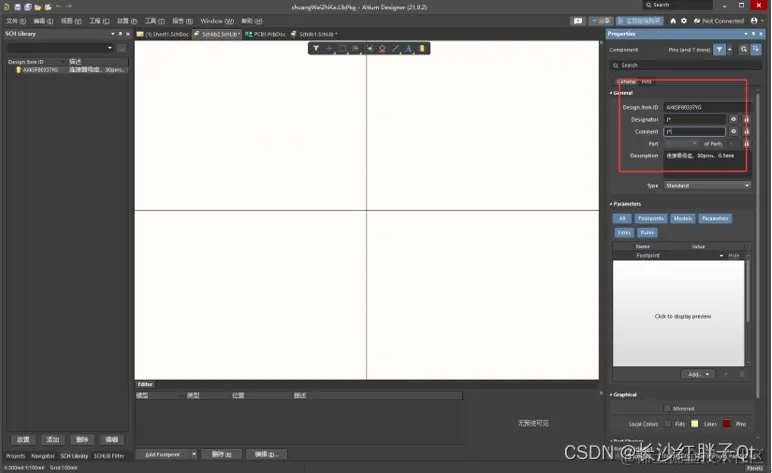Collapse the General section
This screenshot has width=772, height=473.
pos(611,93)
